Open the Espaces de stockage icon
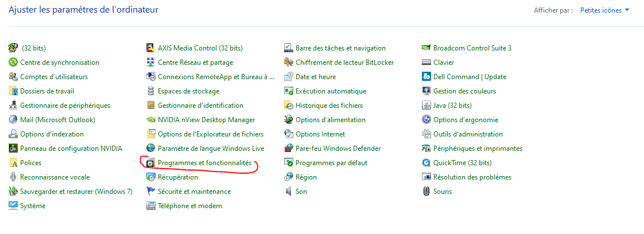Screen dimensions: 644x234 (x=151, y=91)
